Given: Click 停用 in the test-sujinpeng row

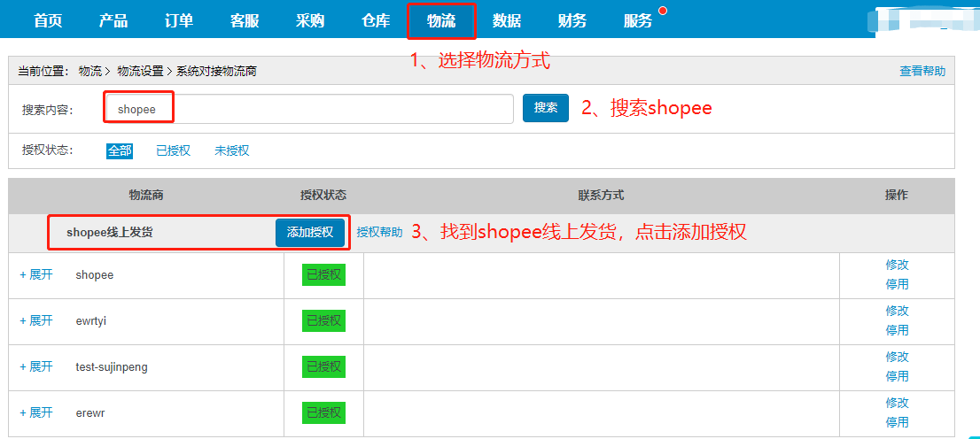Looking at the screenshot, I should click(x=897, y=376).
